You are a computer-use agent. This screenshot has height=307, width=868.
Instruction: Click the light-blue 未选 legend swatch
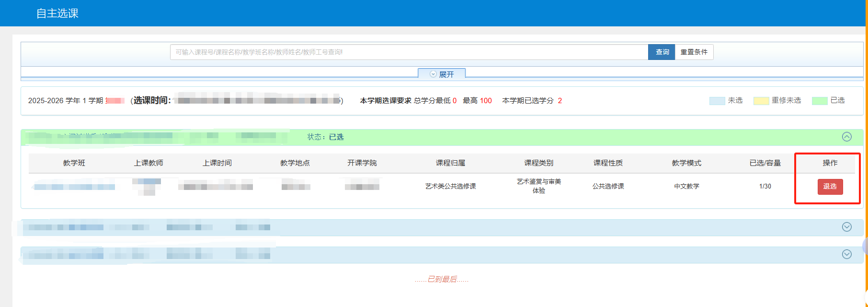click(717, 101)
